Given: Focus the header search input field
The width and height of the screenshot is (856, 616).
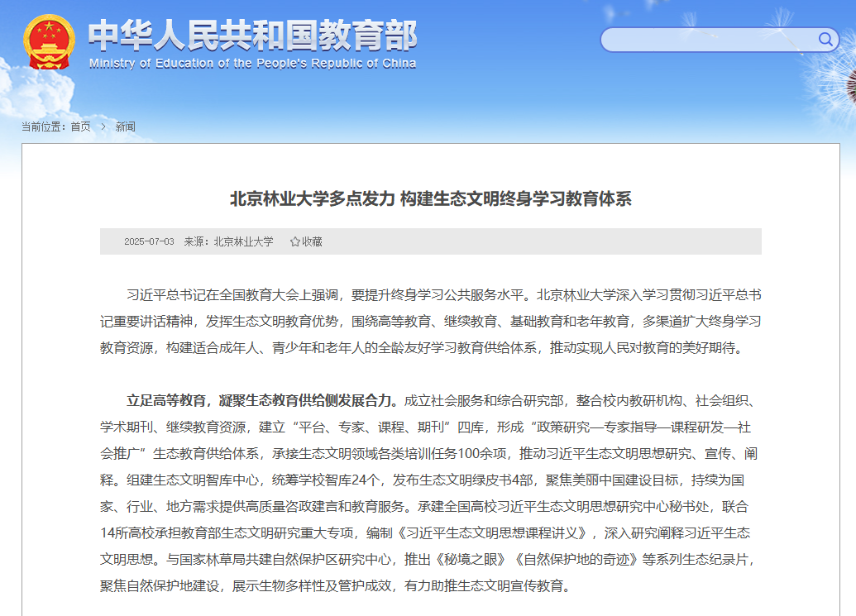Looking at the screenshot, I should tap(708, 40).
